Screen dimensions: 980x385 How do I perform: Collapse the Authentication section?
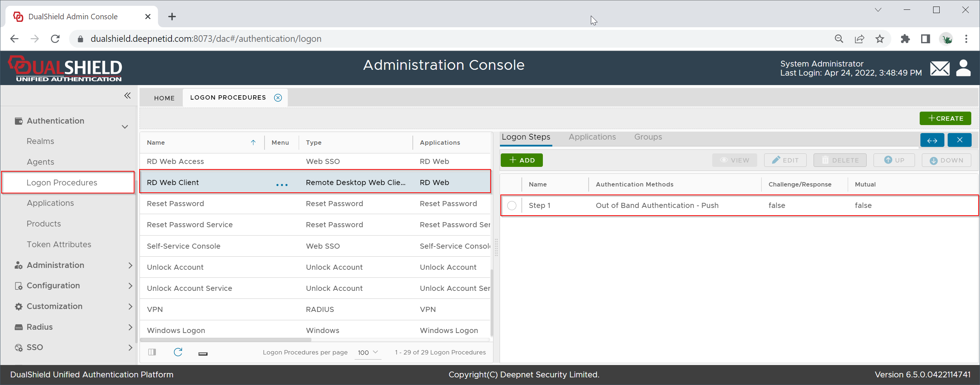pos(125,127)
